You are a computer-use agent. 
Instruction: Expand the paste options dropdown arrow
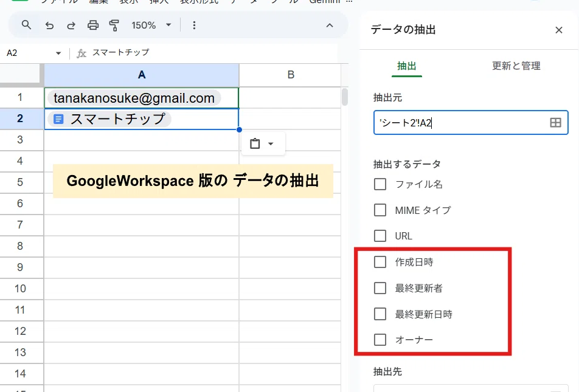(x=271, y=144)
